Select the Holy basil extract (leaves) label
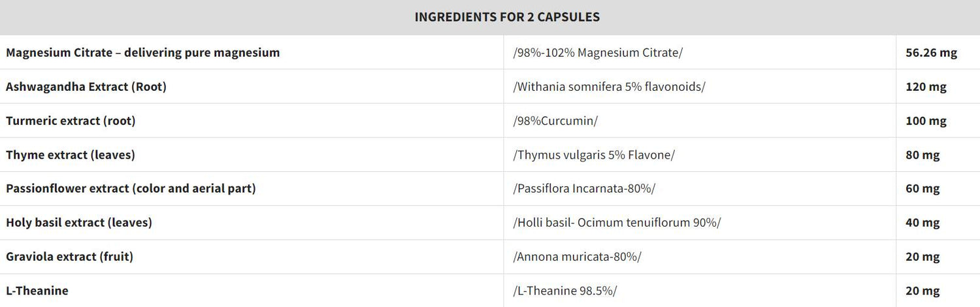This screenshot has width=980, height=307. 79,223
